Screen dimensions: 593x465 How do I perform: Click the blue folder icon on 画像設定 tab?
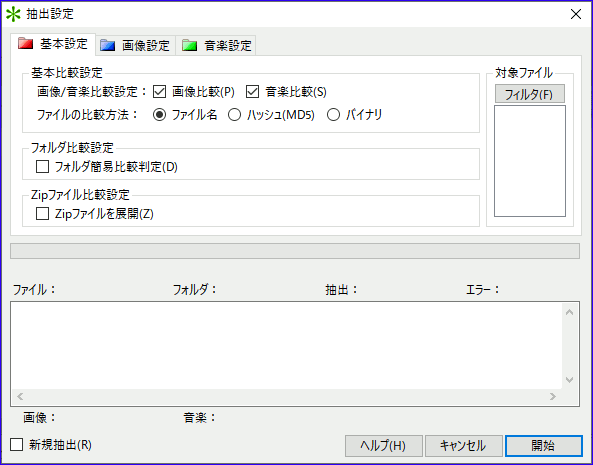107,45
